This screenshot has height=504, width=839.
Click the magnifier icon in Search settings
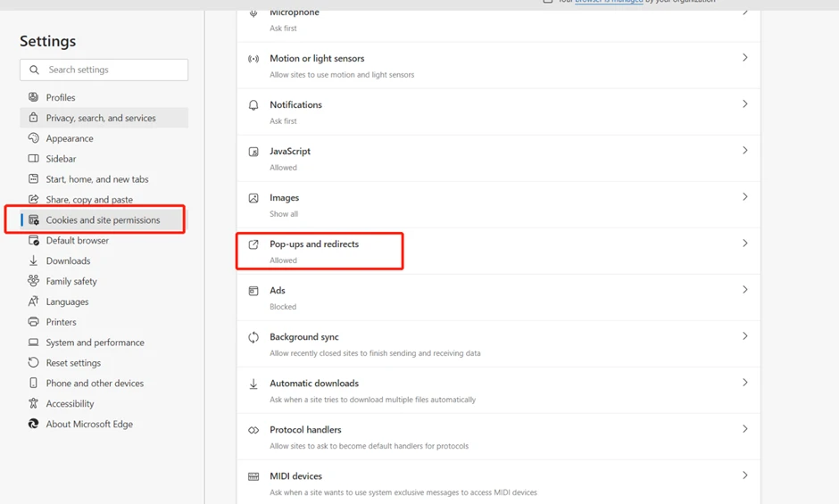click(x=34, y=70)
